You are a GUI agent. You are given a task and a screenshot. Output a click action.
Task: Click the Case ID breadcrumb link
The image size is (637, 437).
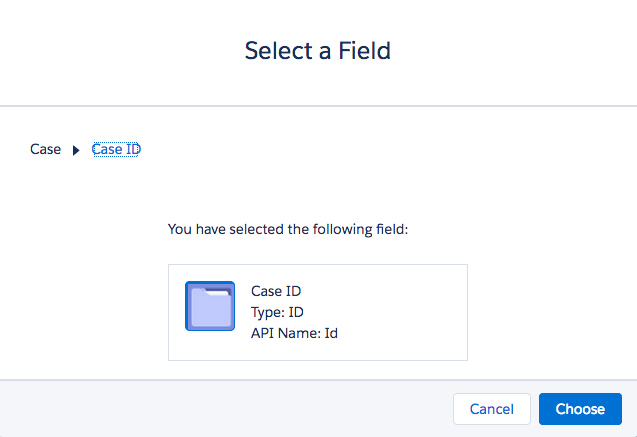click(x=116, y=149)
